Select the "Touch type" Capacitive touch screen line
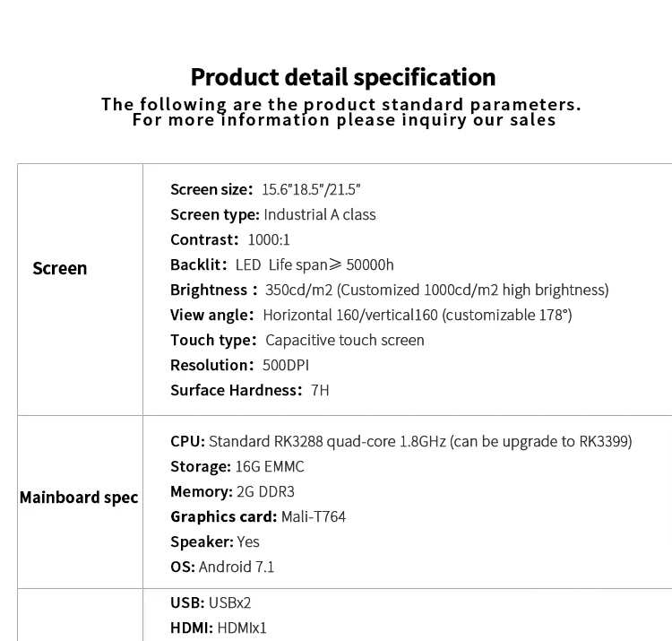This screenshot has width=672, height=641. tap(297, 340)
